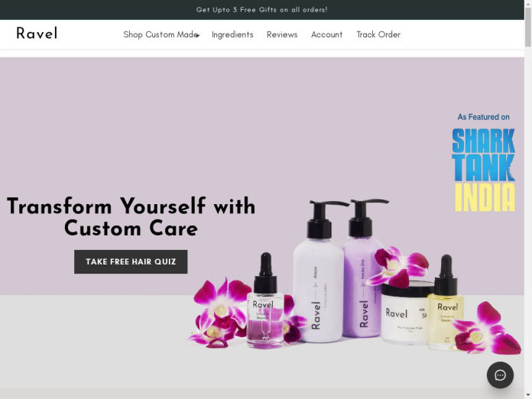Open the Account page

pos(326,34)
